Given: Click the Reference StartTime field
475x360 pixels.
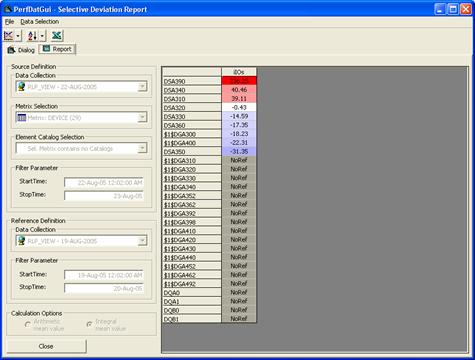Looking at the screenshot, I should click(104, 275).
